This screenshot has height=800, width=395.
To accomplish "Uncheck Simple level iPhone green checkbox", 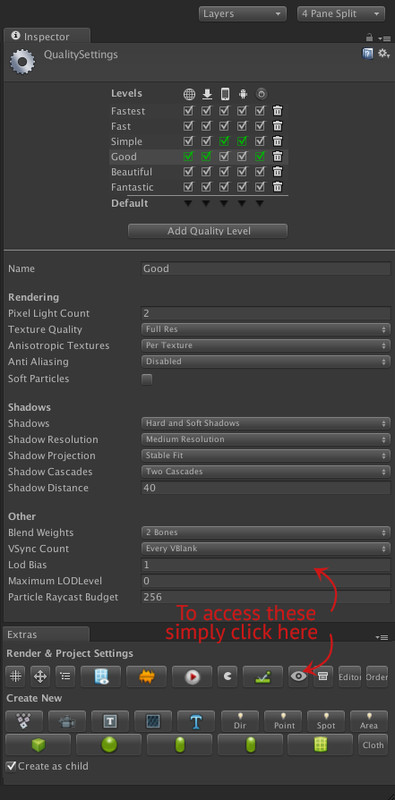I will click(x=225, y=141).
